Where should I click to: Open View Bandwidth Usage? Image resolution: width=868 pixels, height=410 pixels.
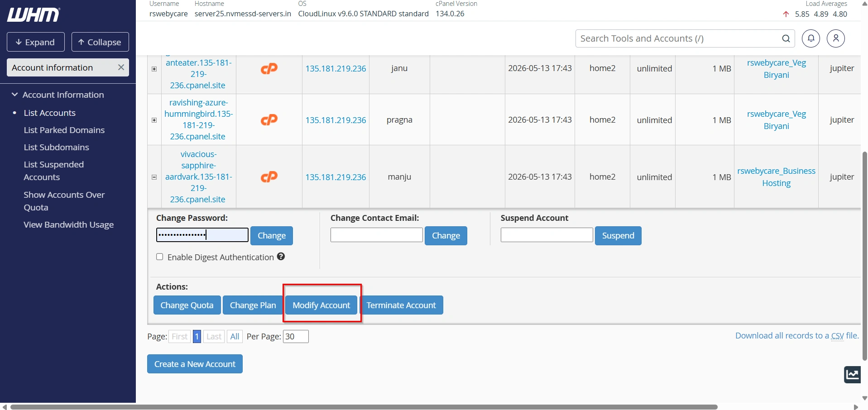[x=69, y=224]
